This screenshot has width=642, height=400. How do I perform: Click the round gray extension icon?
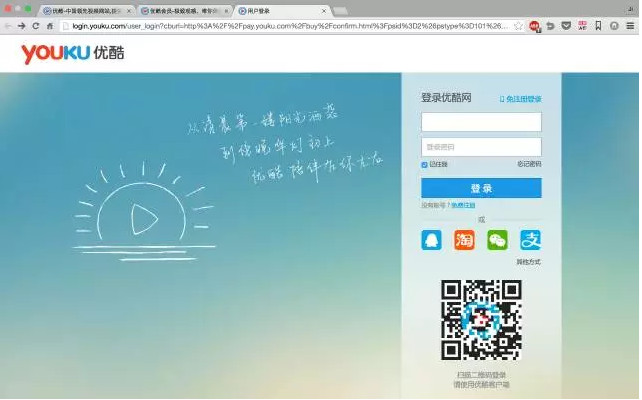(x=614, y=26)
